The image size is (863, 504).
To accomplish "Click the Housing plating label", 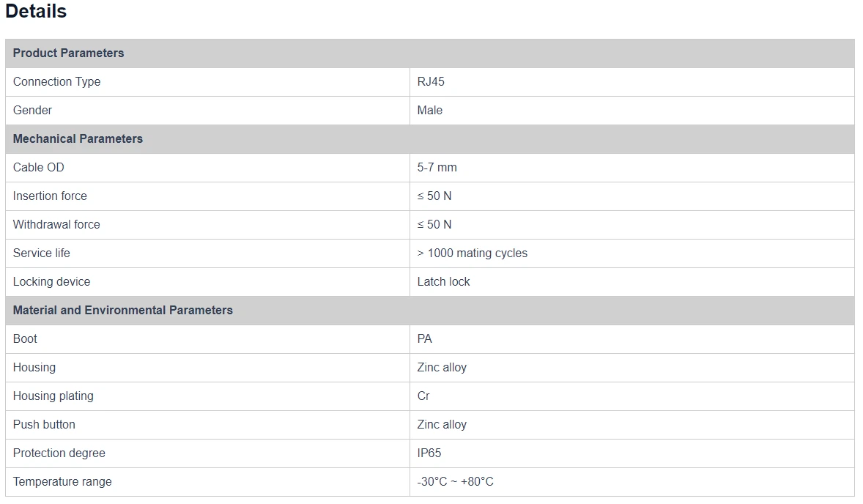I will tap(53, 396).
